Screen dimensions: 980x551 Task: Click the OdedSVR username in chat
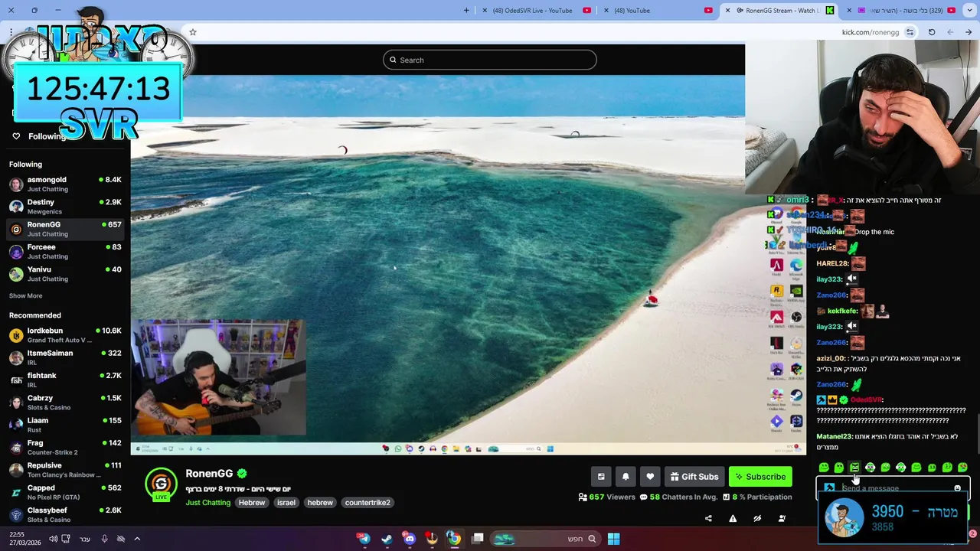point(867,399)
